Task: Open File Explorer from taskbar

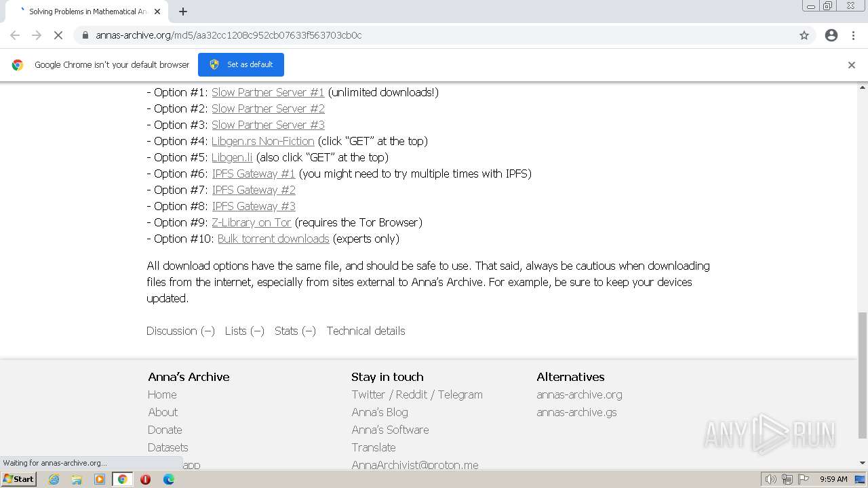Action: pyautogui.click(x=77, y=479)
